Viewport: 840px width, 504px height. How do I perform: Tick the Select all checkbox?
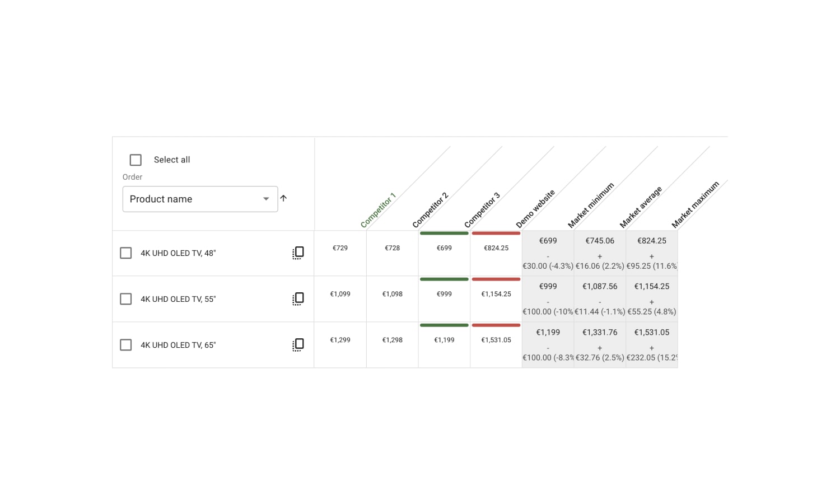136,160
